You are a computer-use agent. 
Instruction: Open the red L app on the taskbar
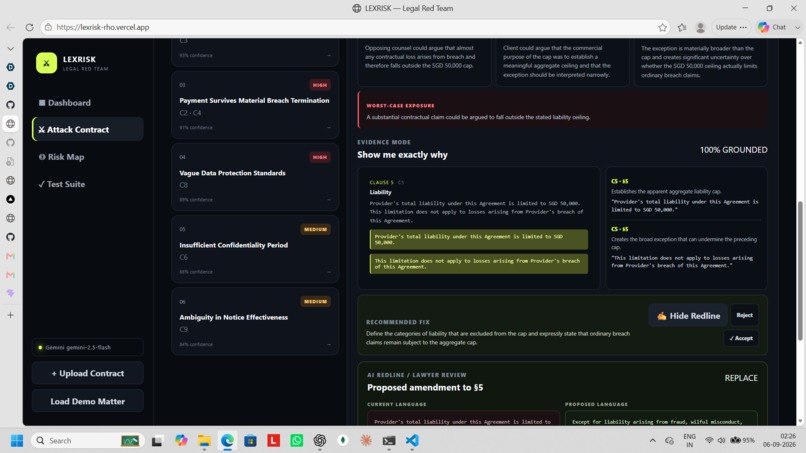[x=273, y=441]
